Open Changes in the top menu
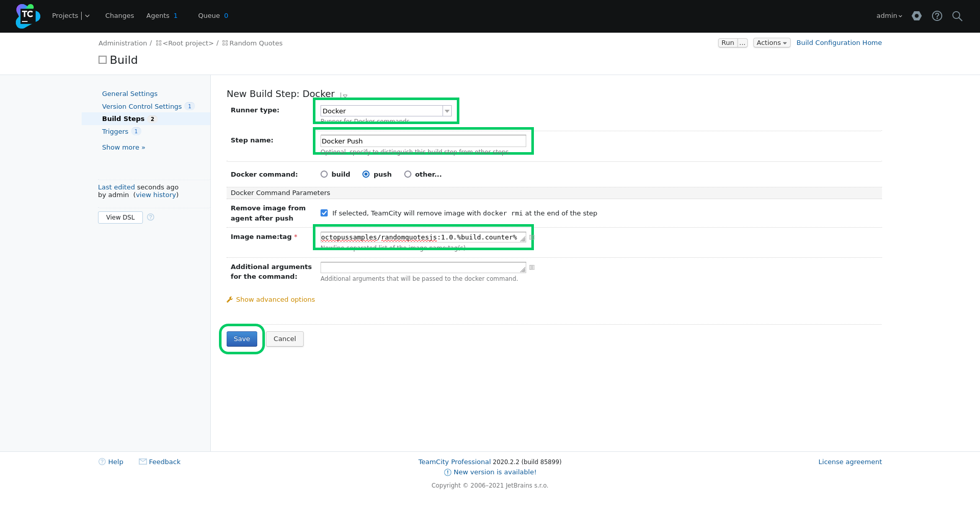980x508 pixels. coord(119,16)
